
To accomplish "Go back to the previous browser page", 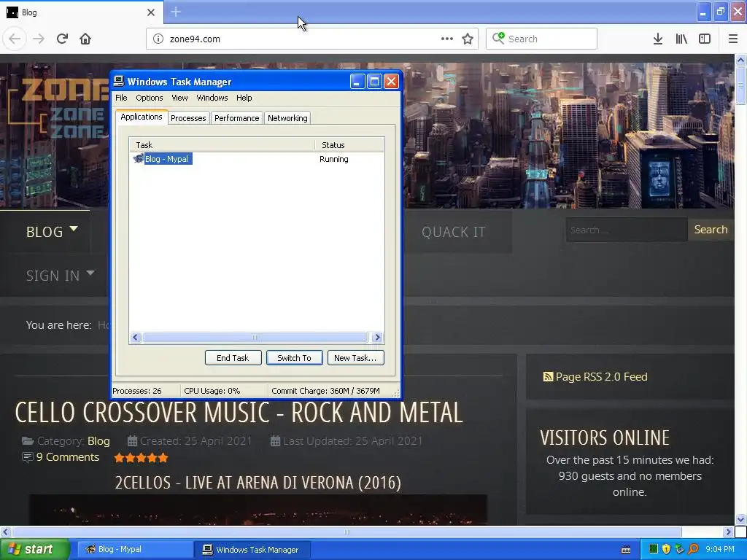I will (15, 39).
